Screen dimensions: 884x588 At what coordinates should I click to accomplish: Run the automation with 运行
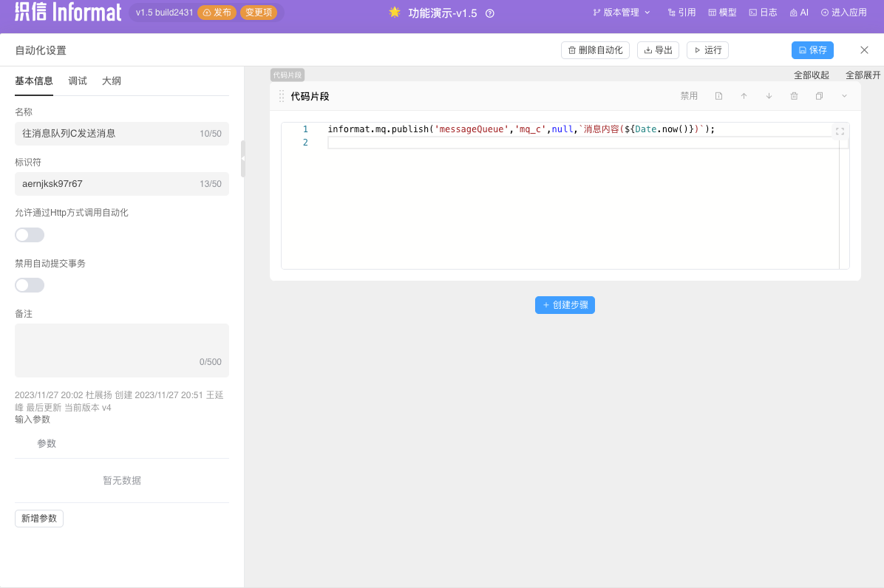[707, 49]
